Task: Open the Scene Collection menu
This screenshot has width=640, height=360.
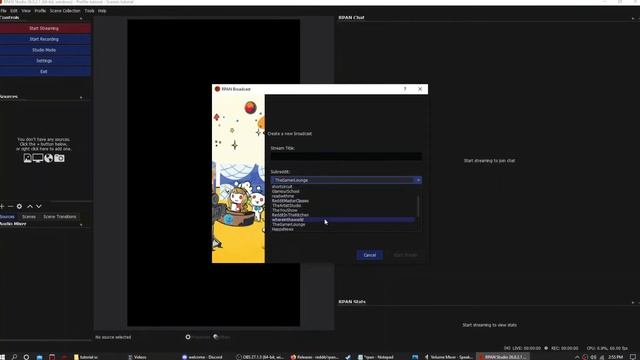Action: coord(65,11)
